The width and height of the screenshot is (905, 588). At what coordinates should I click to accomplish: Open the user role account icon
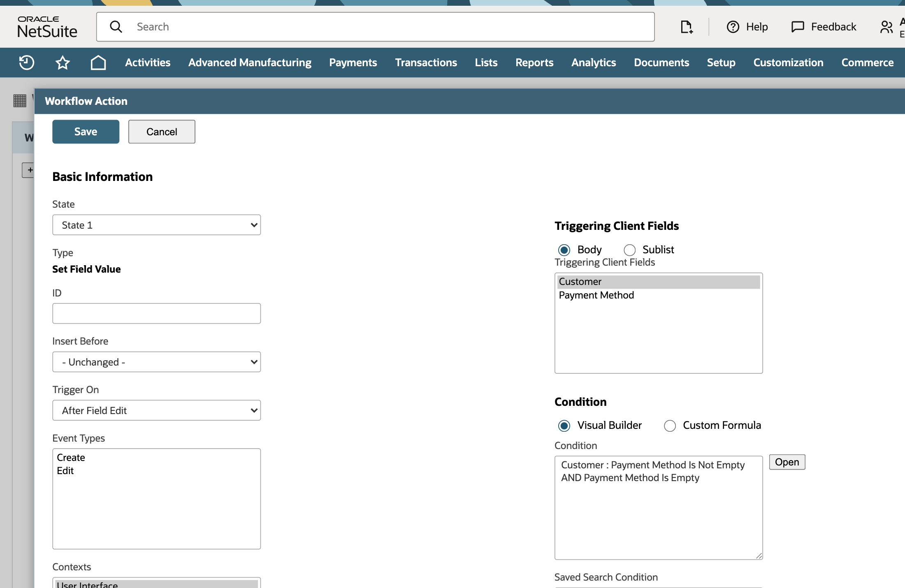(886, 27)
